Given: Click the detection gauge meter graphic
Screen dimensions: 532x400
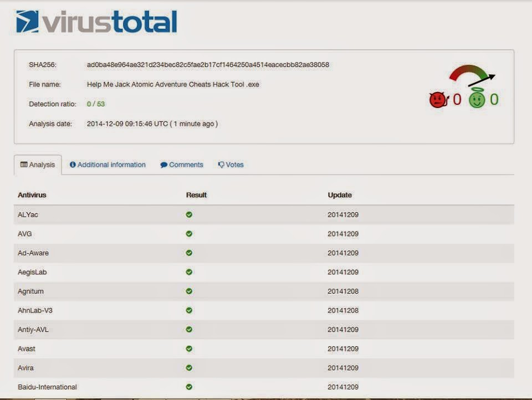Looking at the screenshot, I should 472,75.
